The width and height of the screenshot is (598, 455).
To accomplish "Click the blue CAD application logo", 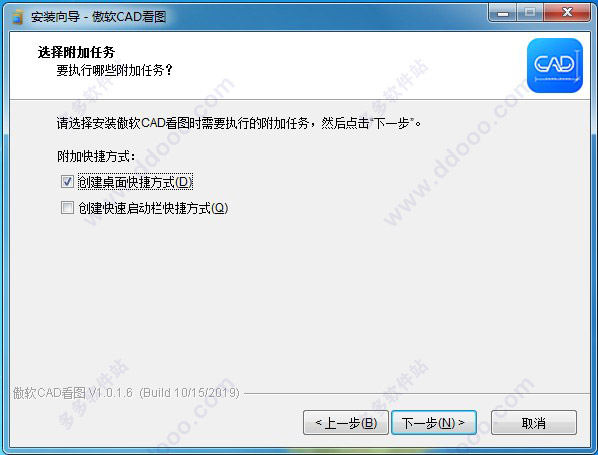I will pyautogui.click(x=555, y=65).
